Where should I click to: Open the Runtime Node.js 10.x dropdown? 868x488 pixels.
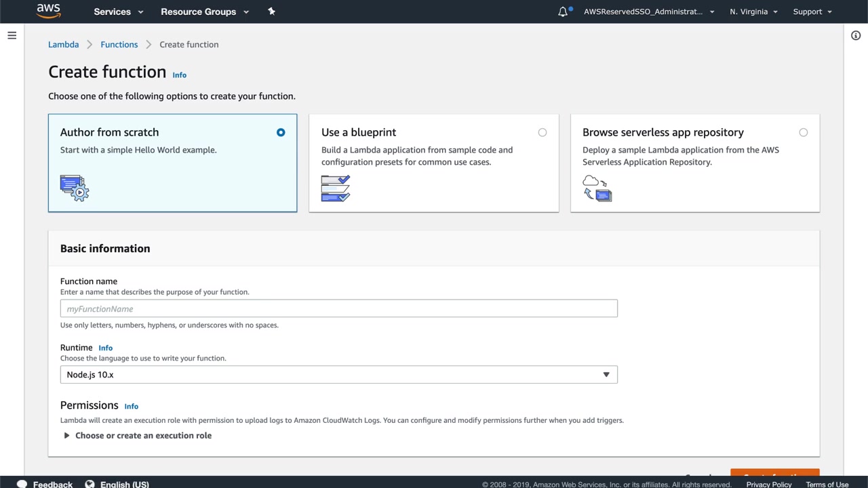(x=338, y=375)
